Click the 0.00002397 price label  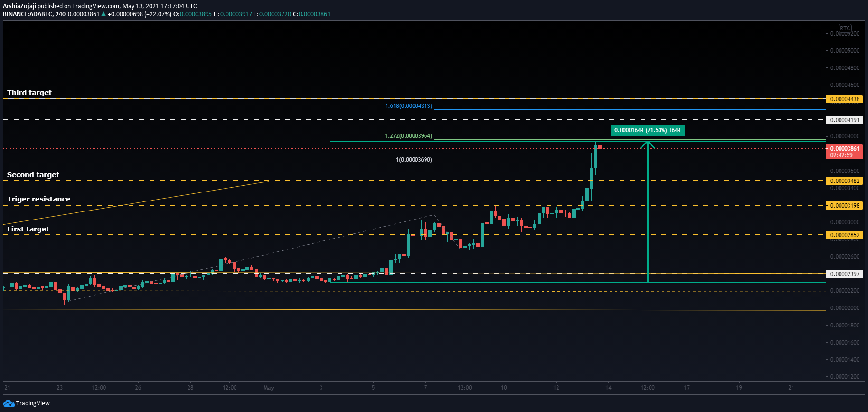[844, 274]
